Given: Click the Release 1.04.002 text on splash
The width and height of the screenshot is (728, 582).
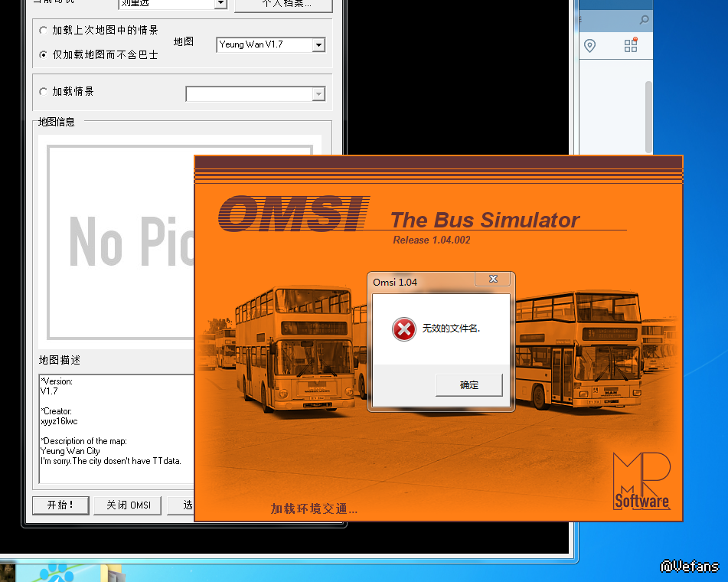Looking at the screenshot, I should (x=431, y=240).
